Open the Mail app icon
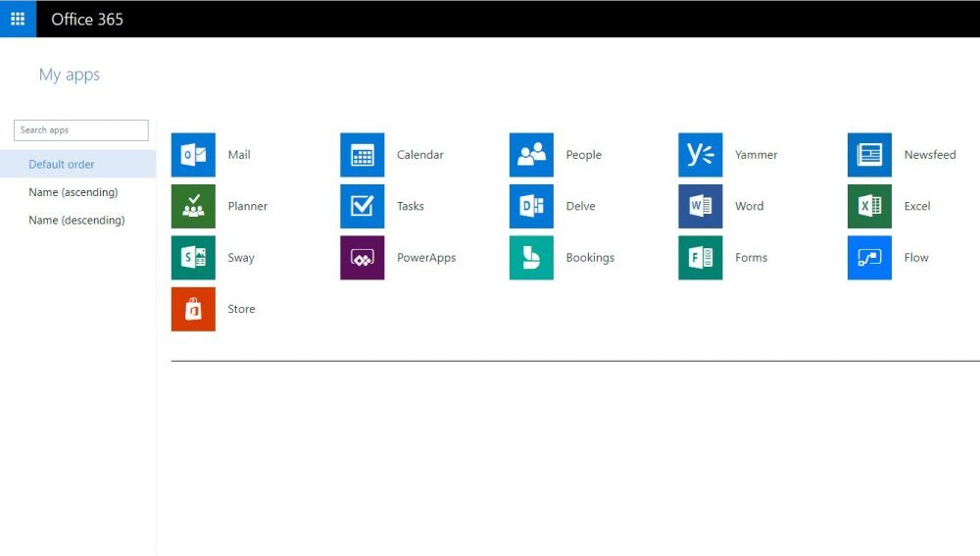Viewport: 980px width, 556px height. pos(193,155)
